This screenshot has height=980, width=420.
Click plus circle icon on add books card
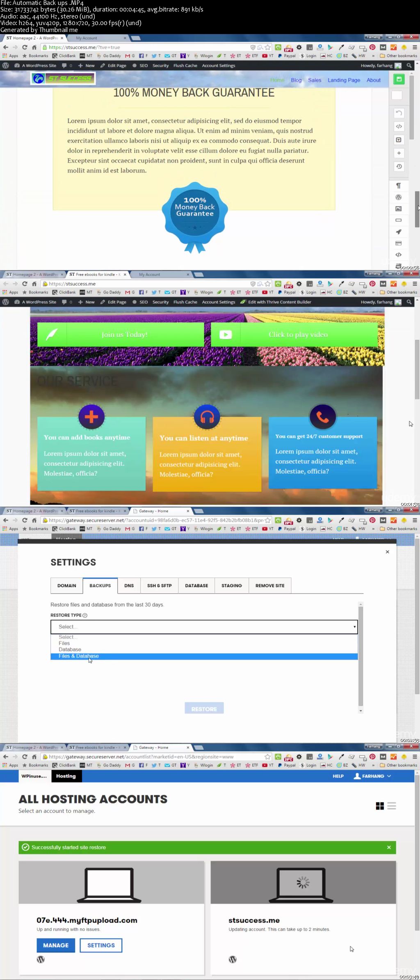tap(91, 417)
